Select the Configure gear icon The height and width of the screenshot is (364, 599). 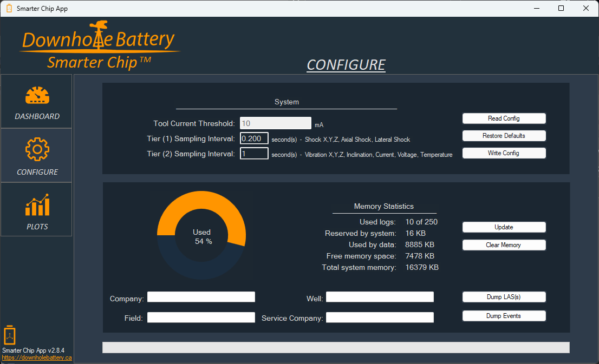click(x=37, y=150)
